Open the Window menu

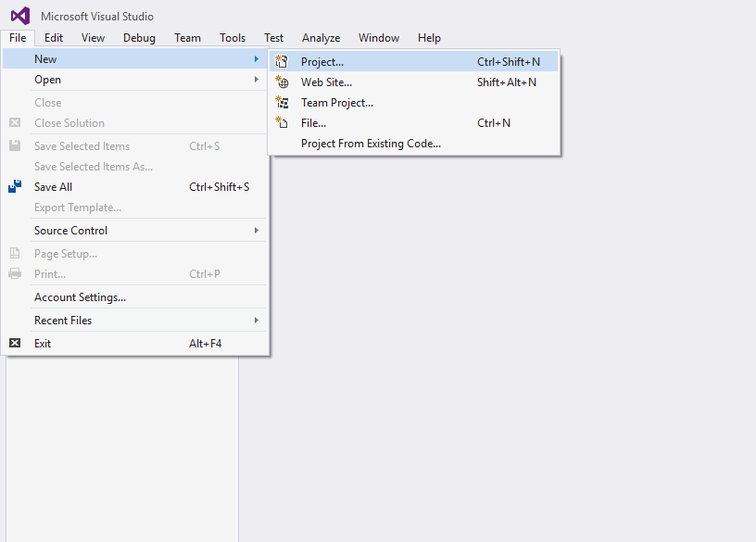coord(379,38)
